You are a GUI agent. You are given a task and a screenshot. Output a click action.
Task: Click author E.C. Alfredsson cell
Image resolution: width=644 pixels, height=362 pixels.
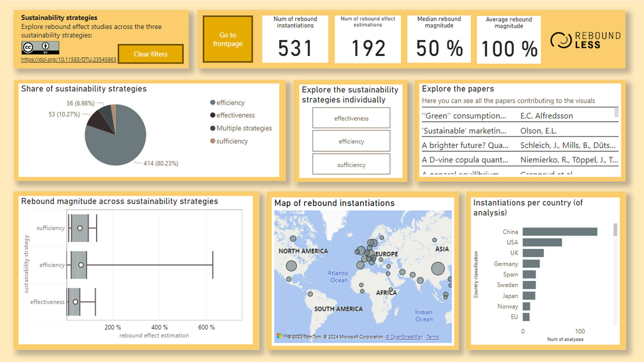pyautogui.click(x=546, y=116)
